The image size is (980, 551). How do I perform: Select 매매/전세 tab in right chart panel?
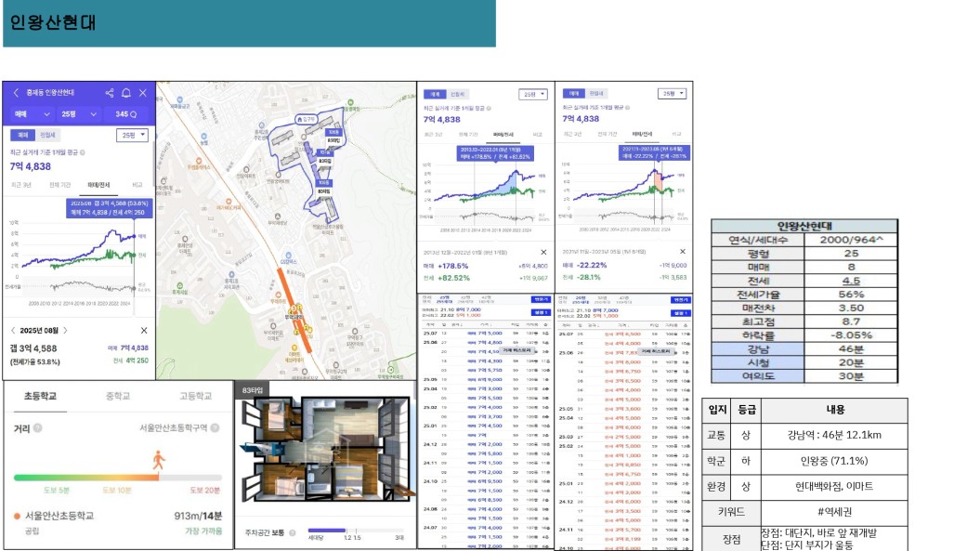642,134
